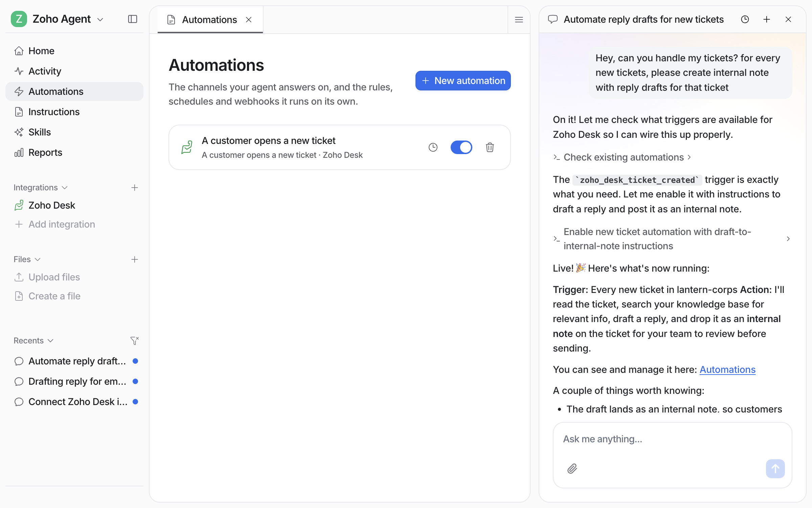812x508 pixels.
Task: Expand Check existing automations step
Action: click(x=622, y=157)
